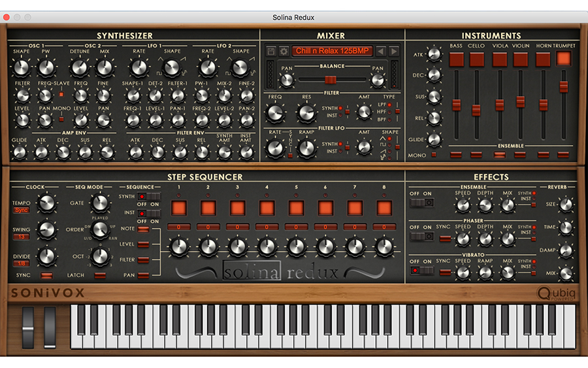Go to previous preset with left arrow
The width and height of the screenshot is (588, 368).
point(381,51)
